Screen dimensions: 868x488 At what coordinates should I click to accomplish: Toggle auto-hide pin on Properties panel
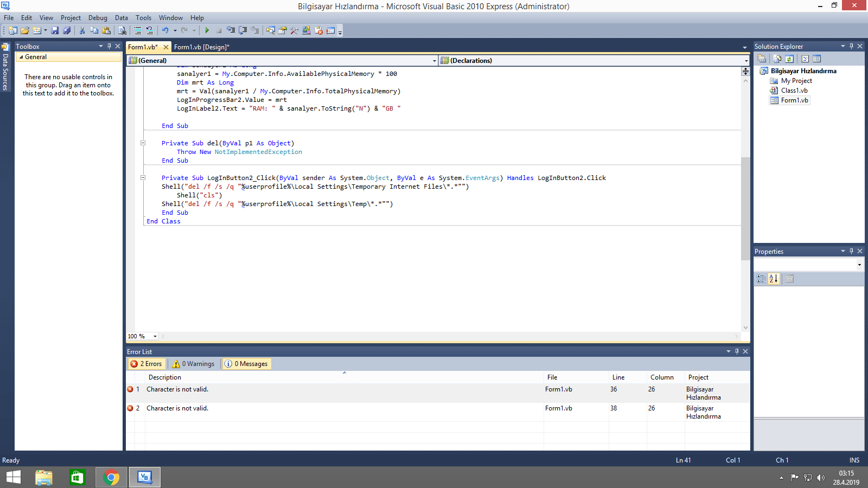coord(851,251)
